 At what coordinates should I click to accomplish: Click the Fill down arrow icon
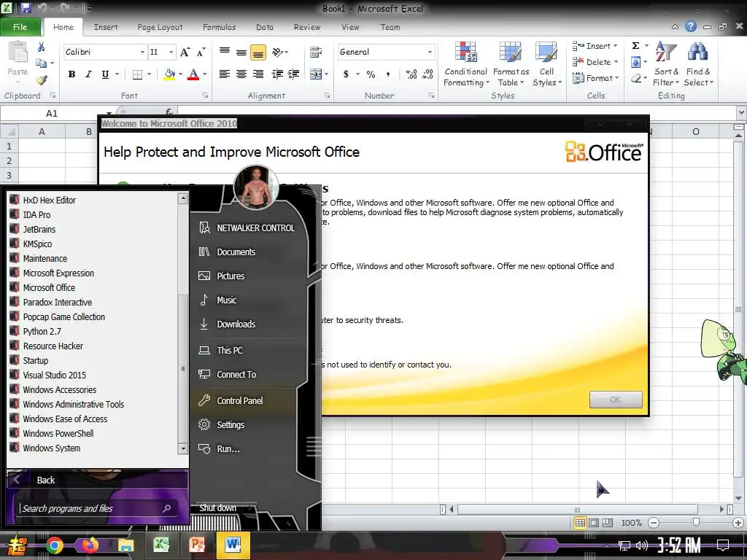(635, 62)
